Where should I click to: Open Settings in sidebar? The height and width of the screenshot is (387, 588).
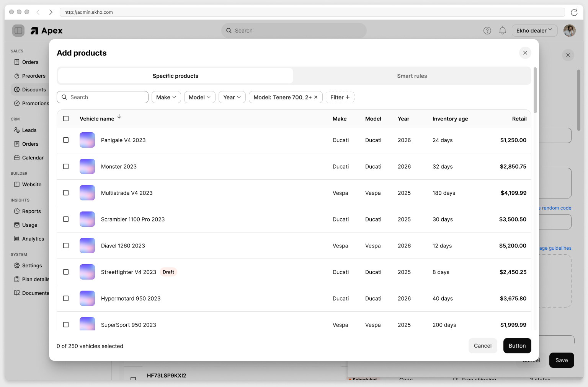coord(30,265)
